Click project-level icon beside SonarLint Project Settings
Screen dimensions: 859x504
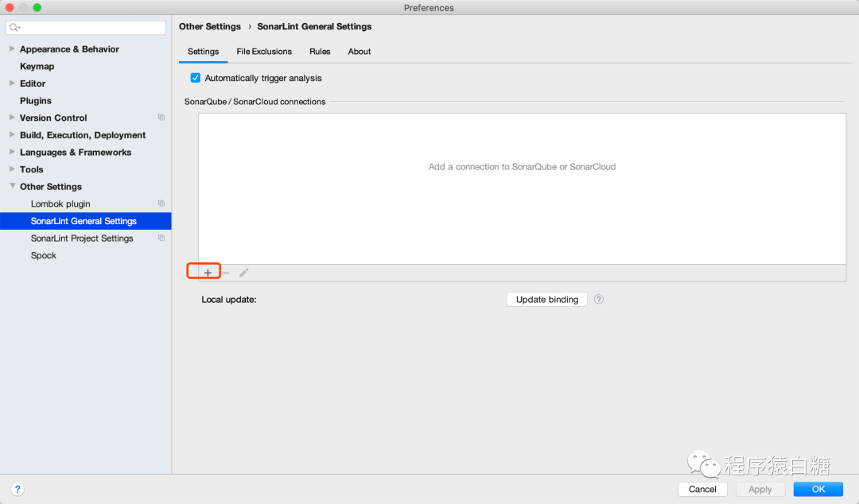coord(161,238)
